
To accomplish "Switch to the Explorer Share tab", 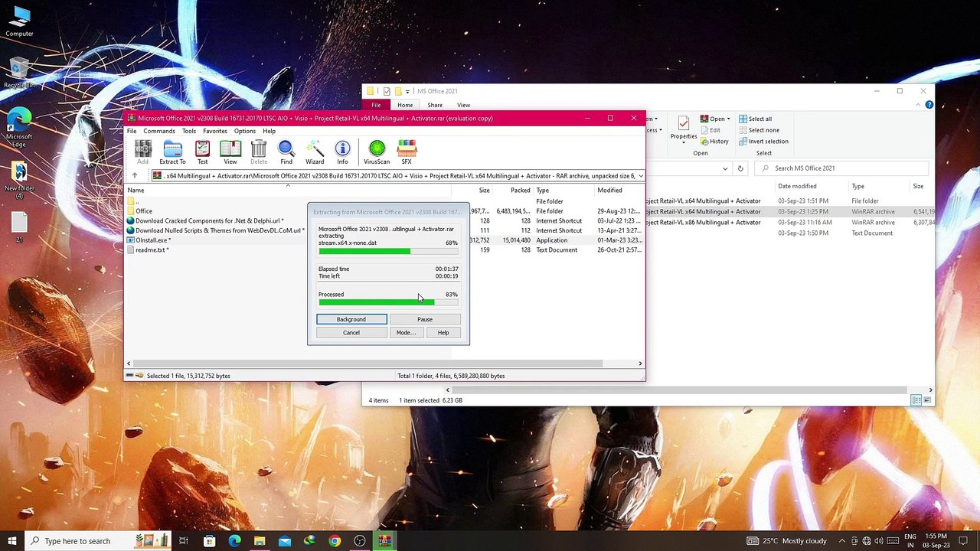I will 435,105.
